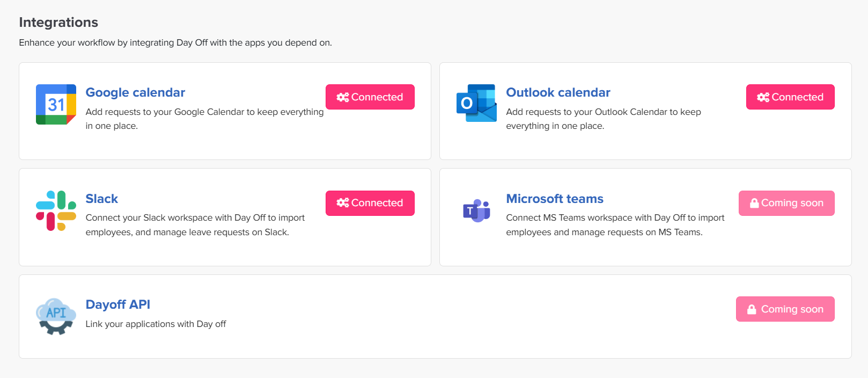Click lock icon in Microsoft Teams button
The image size is (868, 378).
(x=754, y=203)
